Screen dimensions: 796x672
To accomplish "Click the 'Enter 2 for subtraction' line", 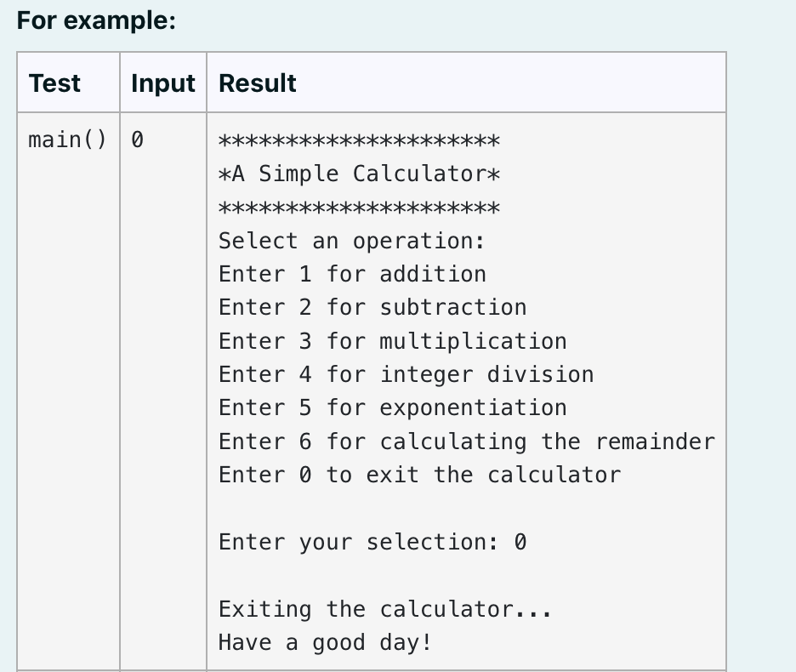I will point(372,308).
